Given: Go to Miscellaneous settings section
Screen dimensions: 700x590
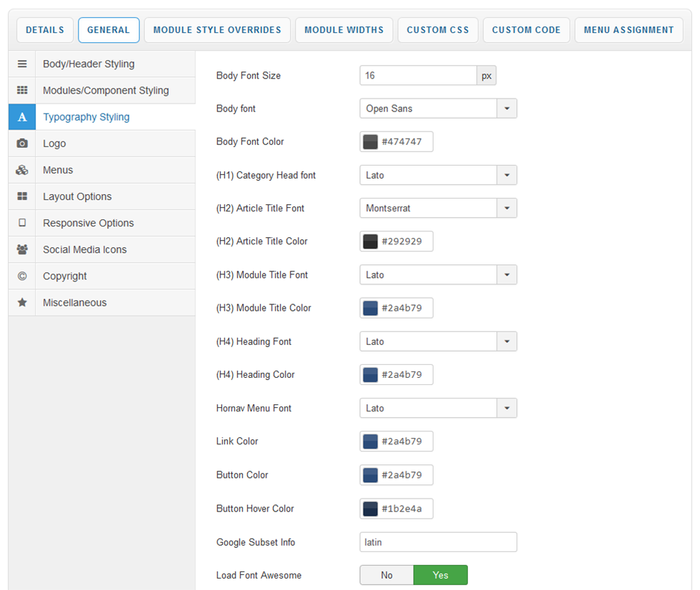Looking at the screenshot, I should (x=74, y=302).
